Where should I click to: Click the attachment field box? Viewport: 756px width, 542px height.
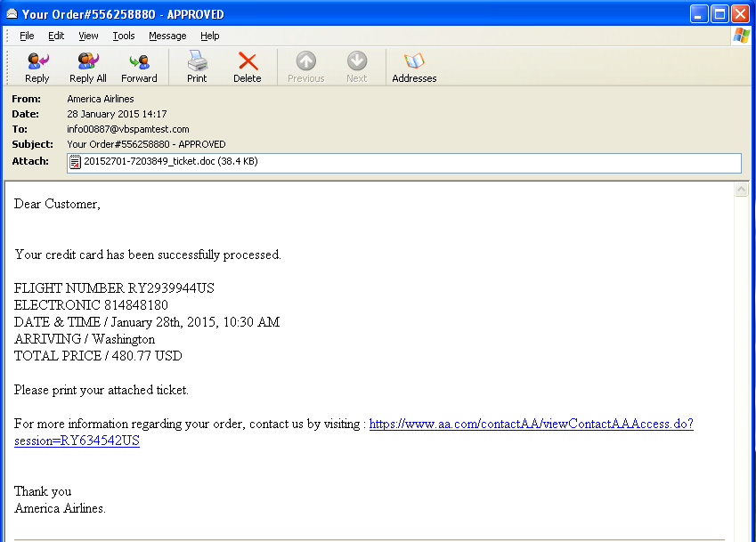[x=404, y=163]
